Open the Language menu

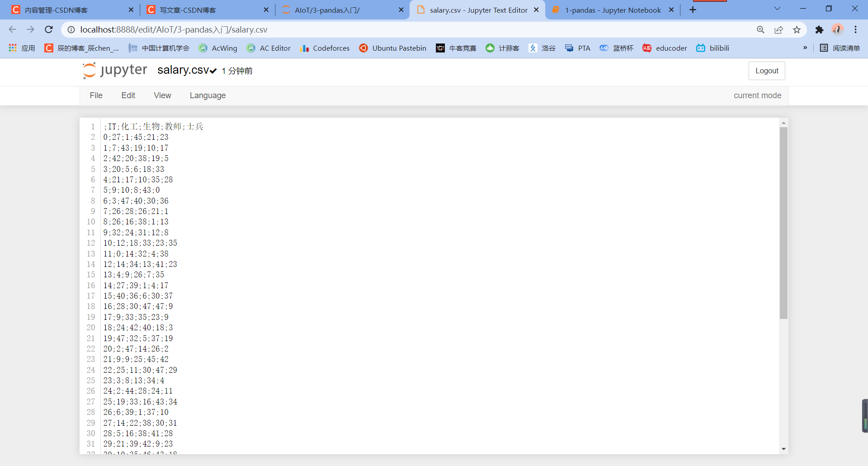[x=208, y=95]
